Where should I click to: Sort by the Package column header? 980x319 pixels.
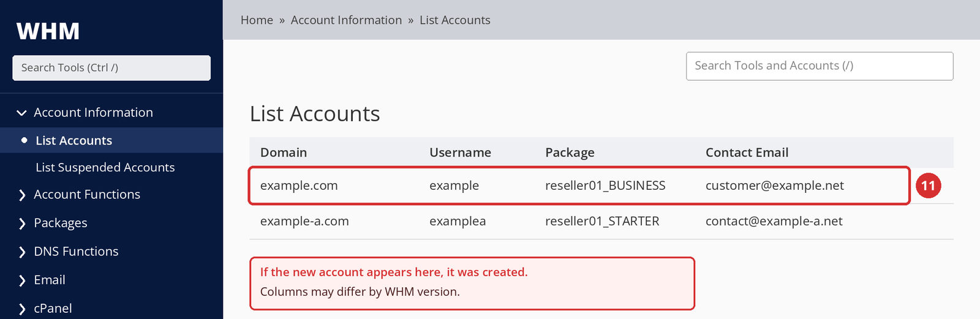(x=570, y=152)
